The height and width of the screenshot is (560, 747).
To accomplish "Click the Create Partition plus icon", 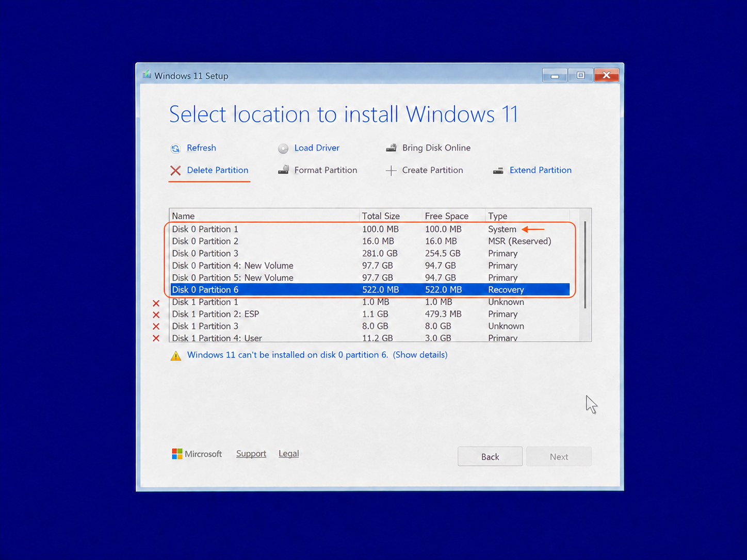I will click(x=391, y=171).
